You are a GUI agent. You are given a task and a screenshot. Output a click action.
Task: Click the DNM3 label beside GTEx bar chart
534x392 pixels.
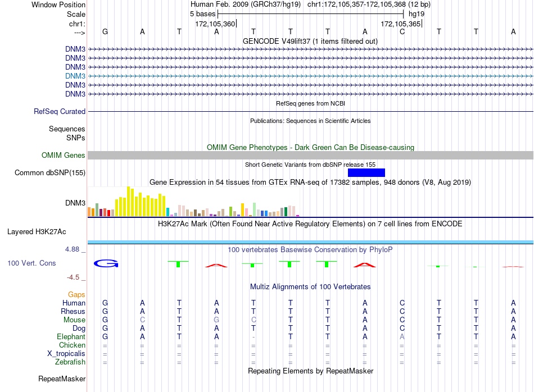tap(75, 203)
